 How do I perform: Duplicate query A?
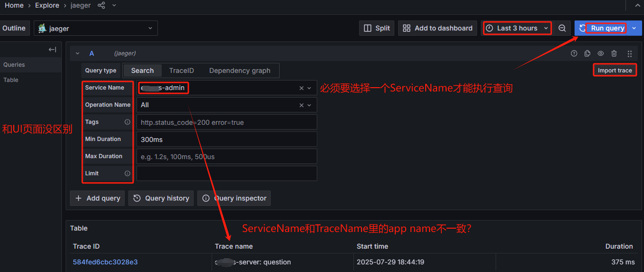pos(587,53)
